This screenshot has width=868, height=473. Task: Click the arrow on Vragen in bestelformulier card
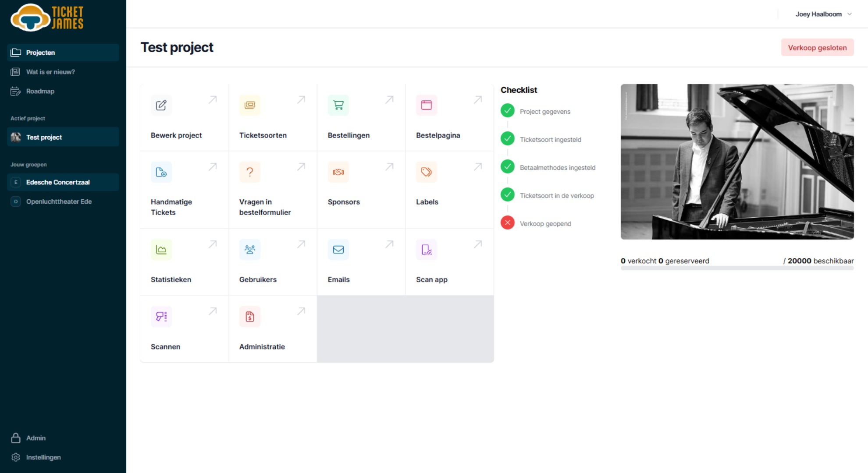point(301,167)
